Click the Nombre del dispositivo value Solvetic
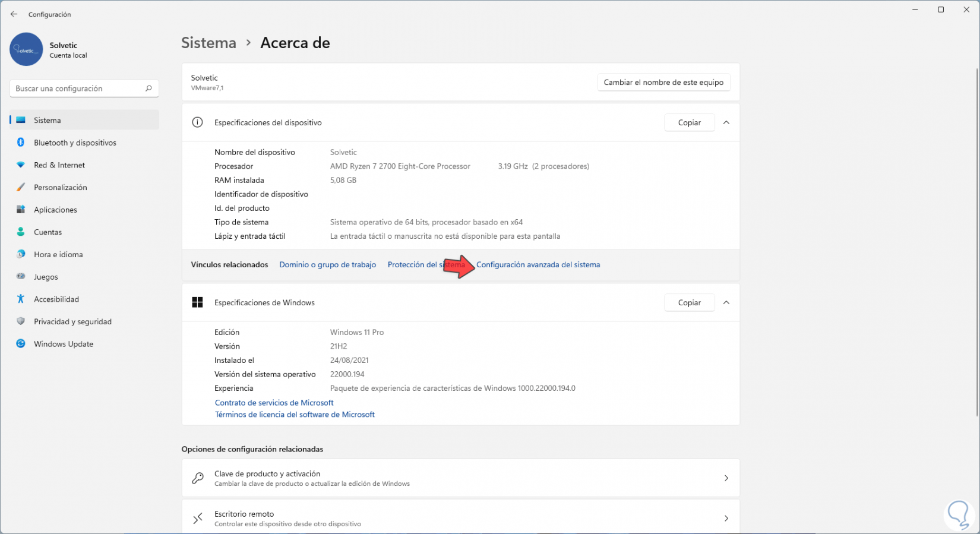The height and width of the screenshot is (534, 980). point(343,152)
